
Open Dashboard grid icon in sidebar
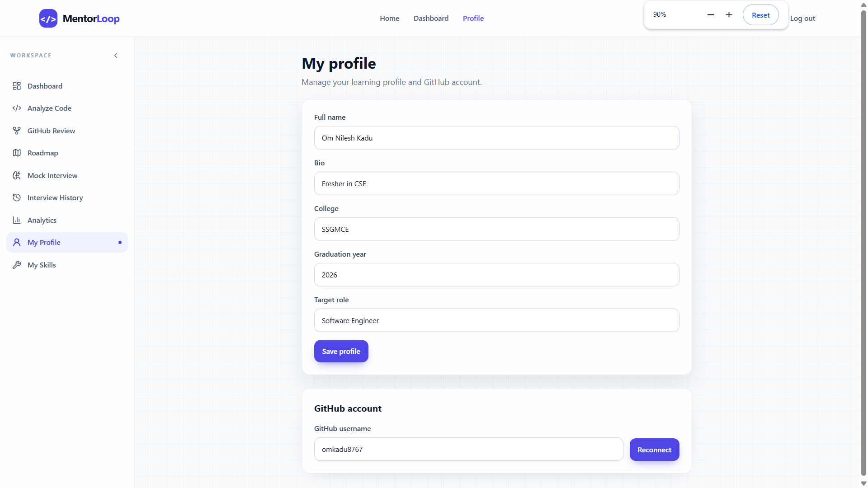pos(17,86)
